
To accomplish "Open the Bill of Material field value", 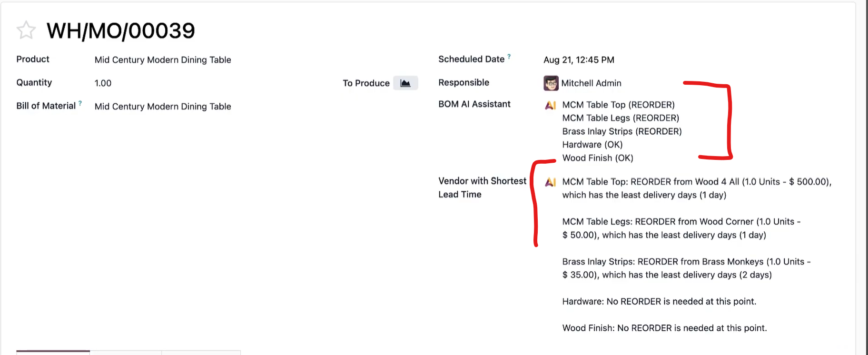I will coord(163,107).
